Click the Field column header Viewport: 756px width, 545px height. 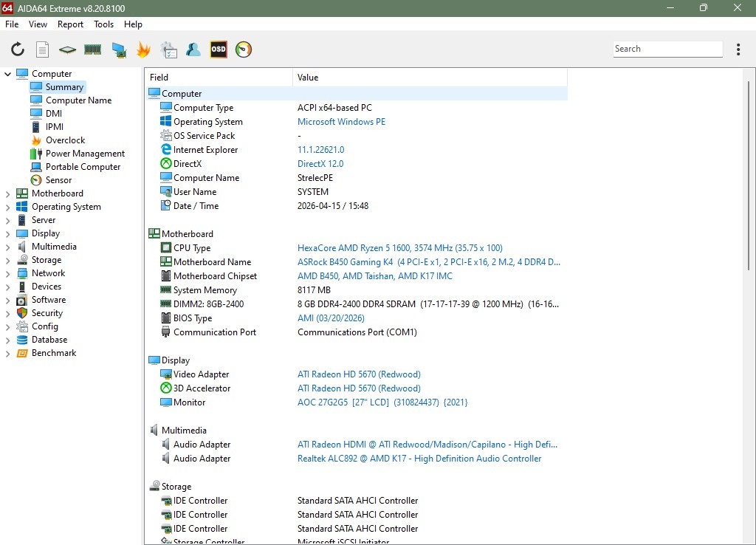[219, 77]
